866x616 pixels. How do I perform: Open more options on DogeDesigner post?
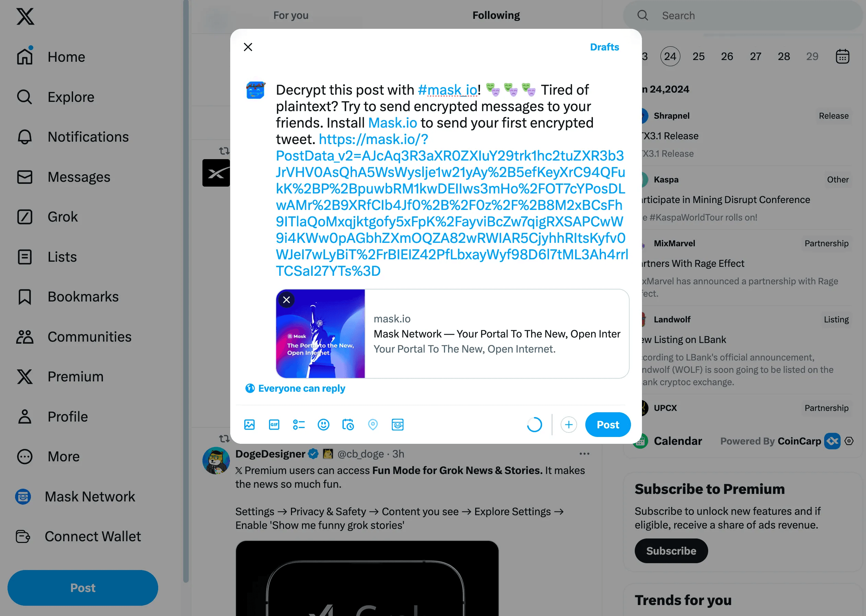coord(584,454)
